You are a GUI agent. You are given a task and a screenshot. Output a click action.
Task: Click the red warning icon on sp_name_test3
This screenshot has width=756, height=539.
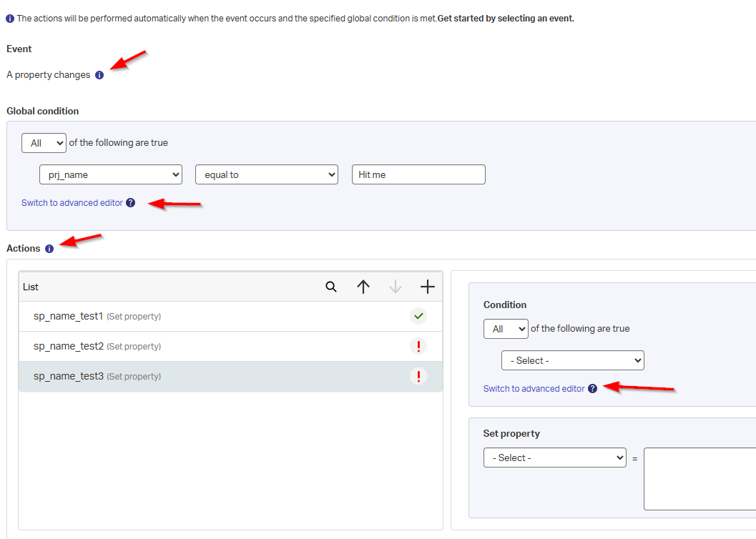(x=418, y=376)
